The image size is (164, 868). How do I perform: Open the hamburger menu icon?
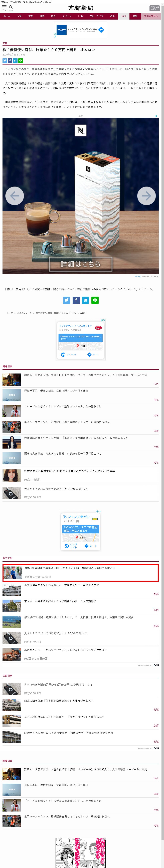4,7
